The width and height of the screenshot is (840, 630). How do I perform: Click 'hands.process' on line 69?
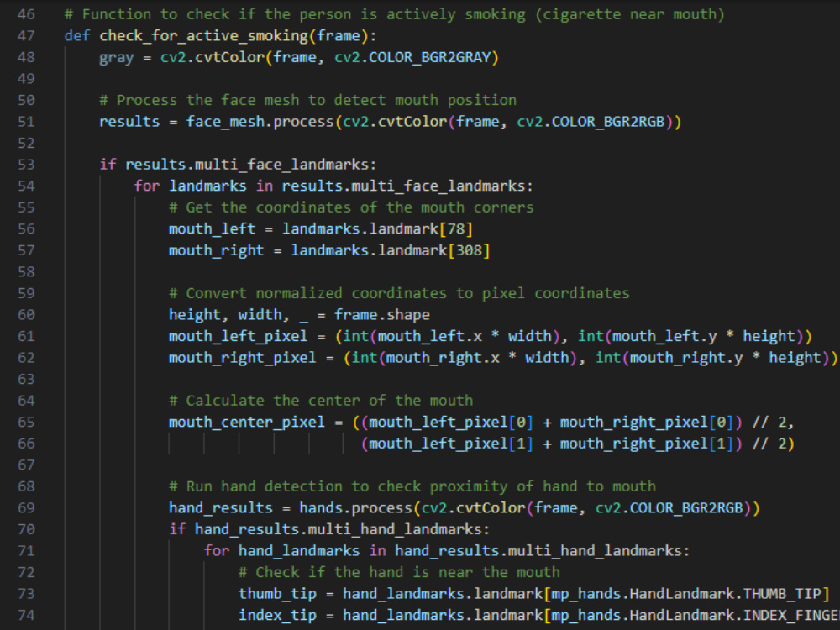(355, 508)
